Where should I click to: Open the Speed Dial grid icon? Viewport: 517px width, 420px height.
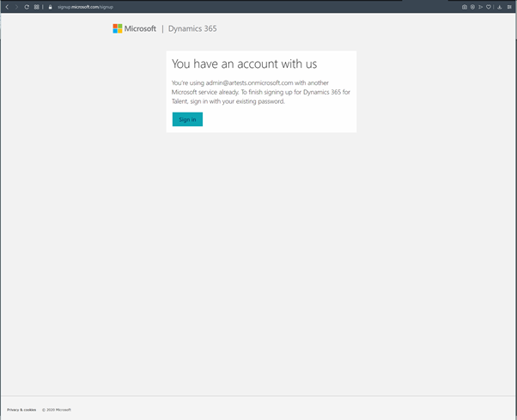click(37, 7)
